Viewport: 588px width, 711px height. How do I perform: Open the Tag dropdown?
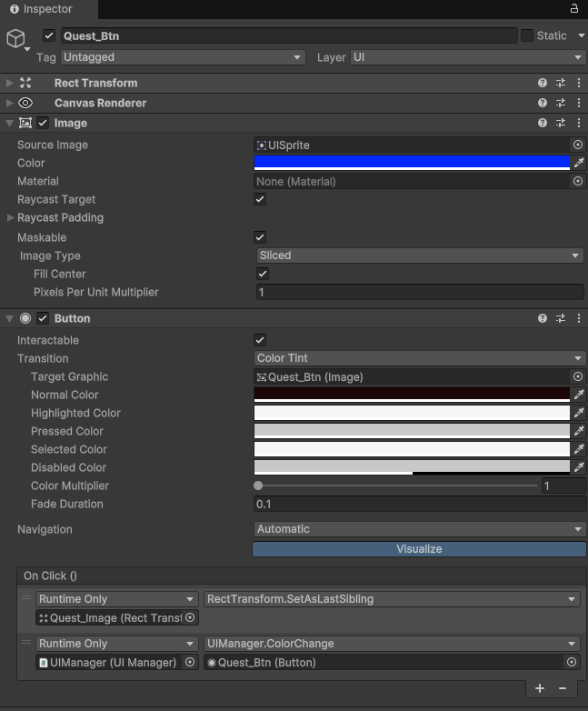click(x=184, y=57)
